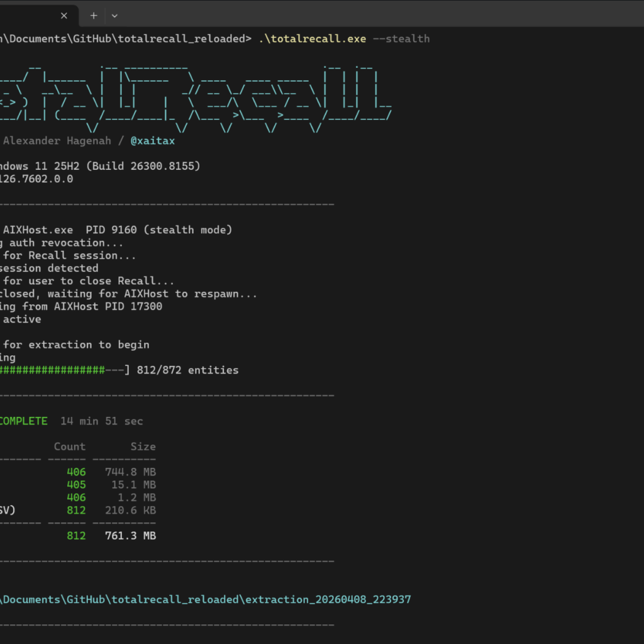
Task: Expand the terminal profiles dropdown chevron
Action: (114, 16)
